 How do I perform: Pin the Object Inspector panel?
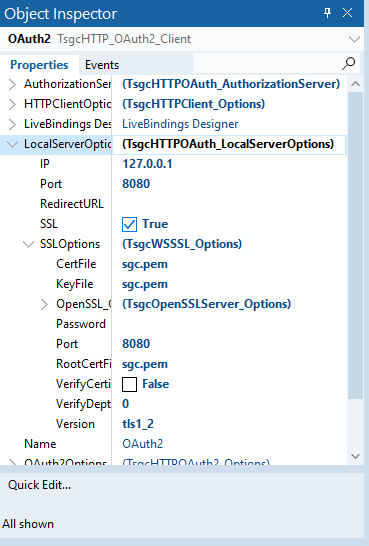point(328,13)
